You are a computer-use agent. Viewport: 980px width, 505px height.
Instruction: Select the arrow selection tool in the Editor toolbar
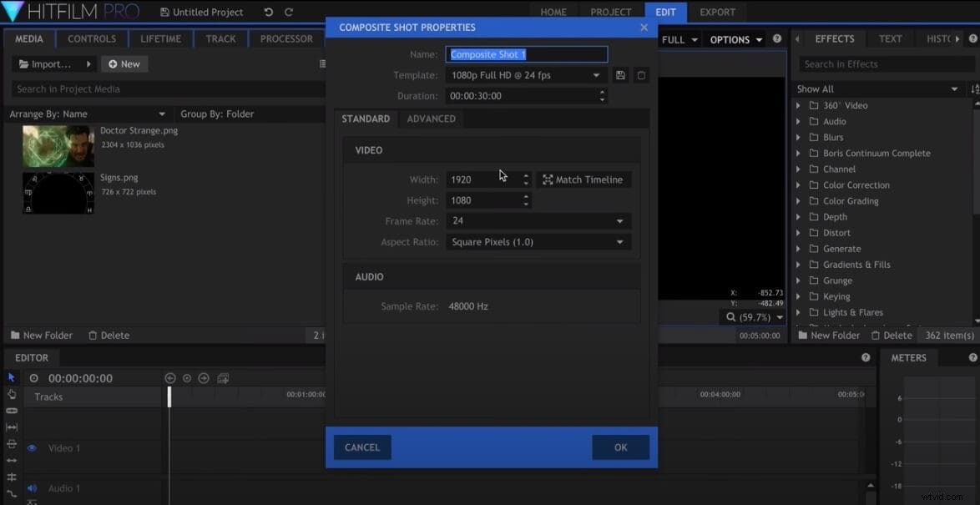click(x=11, y=377)
